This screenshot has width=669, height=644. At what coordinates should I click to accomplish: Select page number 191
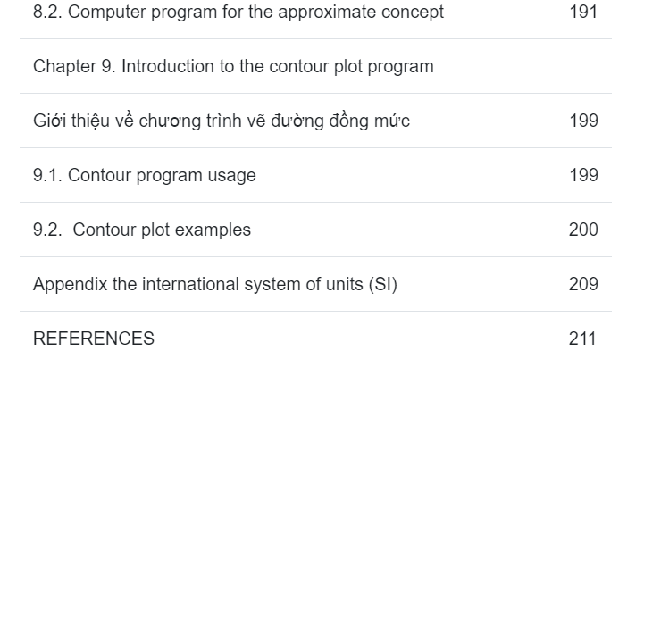[x=583, y=12]
